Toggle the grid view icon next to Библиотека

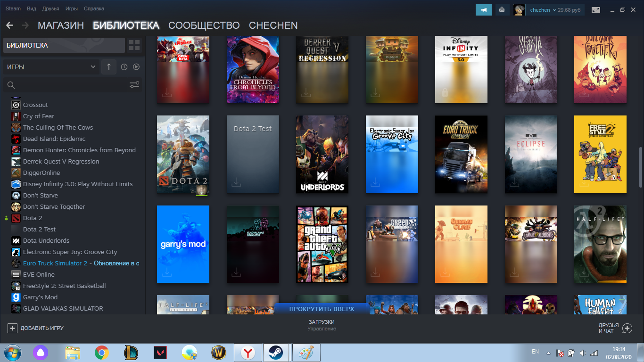click(x=134, y=45)
